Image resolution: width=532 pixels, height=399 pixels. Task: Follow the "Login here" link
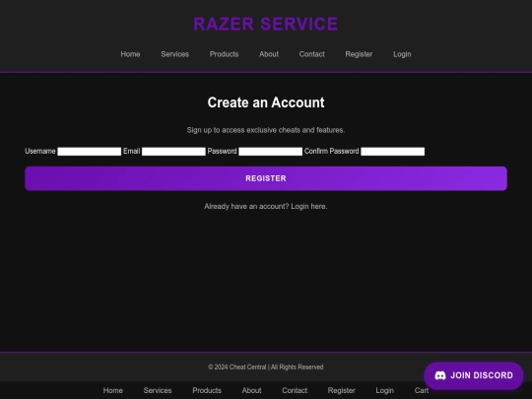click(308, 206)
